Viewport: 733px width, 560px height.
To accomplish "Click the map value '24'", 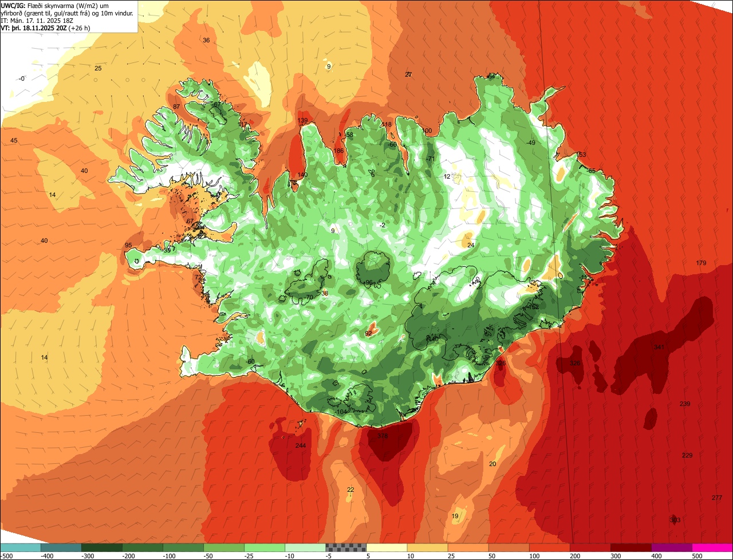I will 471,245.
